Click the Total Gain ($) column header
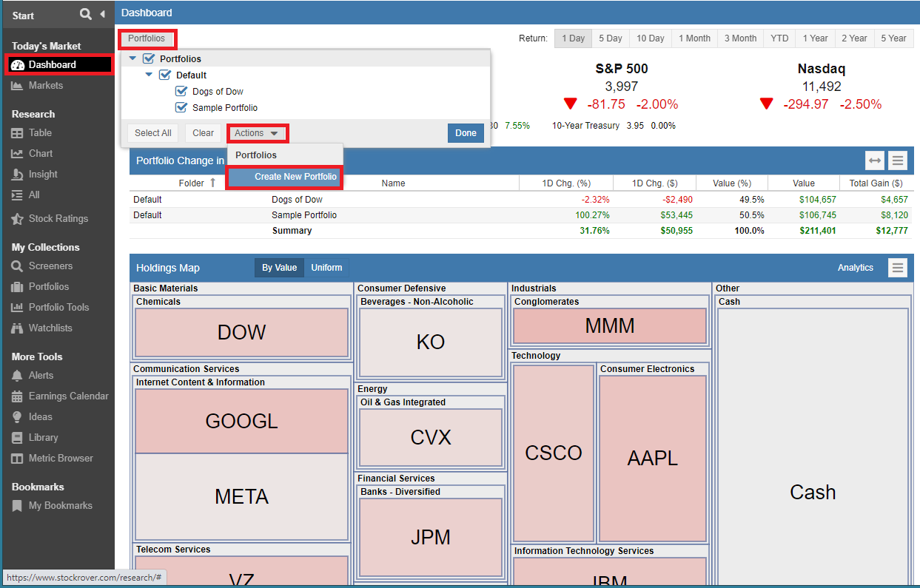 coord(876,183)
